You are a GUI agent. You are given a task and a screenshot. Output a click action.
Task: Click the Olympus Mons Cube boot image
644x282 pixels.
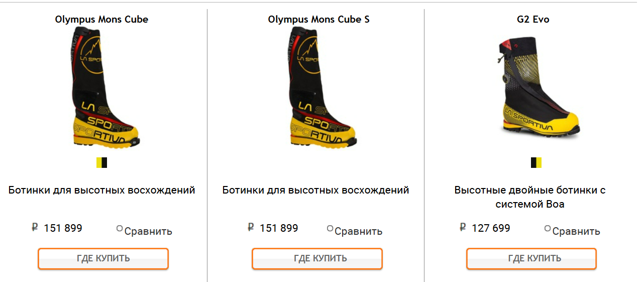(102, 89)
